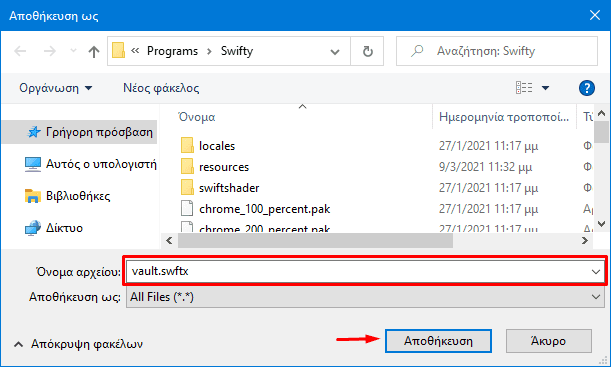
Task: Open the file name history dropdown
Action: [x=595, y=271]
